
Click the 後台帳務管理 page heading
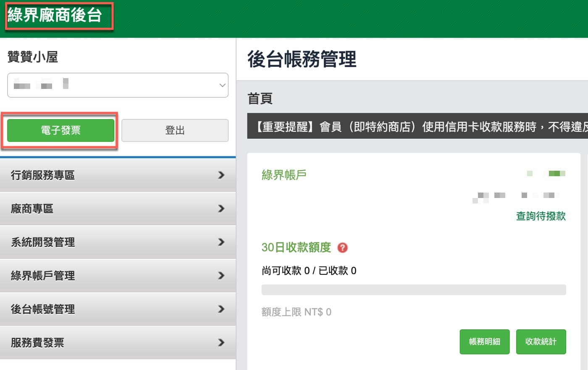coord(302,59)
